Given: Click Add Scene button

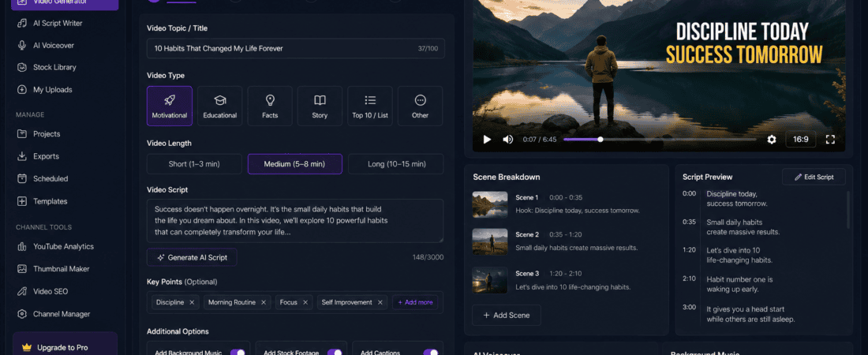Looking at the screenshot, I should [507, 315].
